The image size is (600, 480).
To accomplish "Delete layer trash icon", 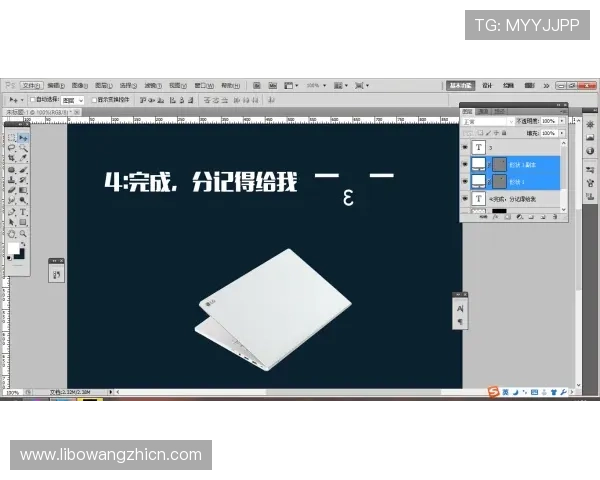I will (x=555, y=217).
